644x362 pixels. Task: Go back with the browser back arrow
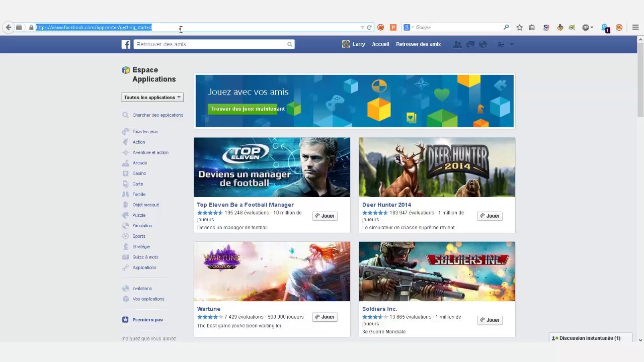[x=8, y=28]
